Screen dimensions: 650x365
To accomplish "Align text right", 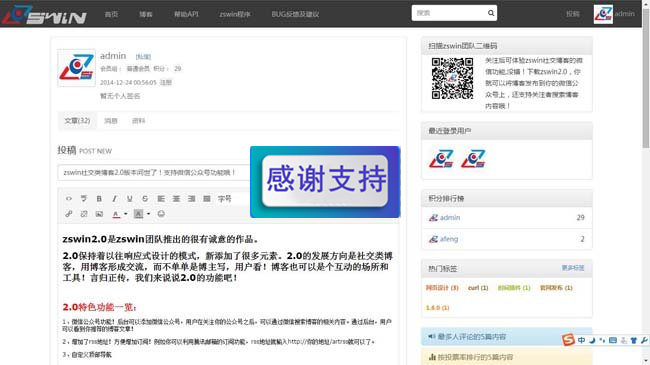I will click(x=192, y=199).
